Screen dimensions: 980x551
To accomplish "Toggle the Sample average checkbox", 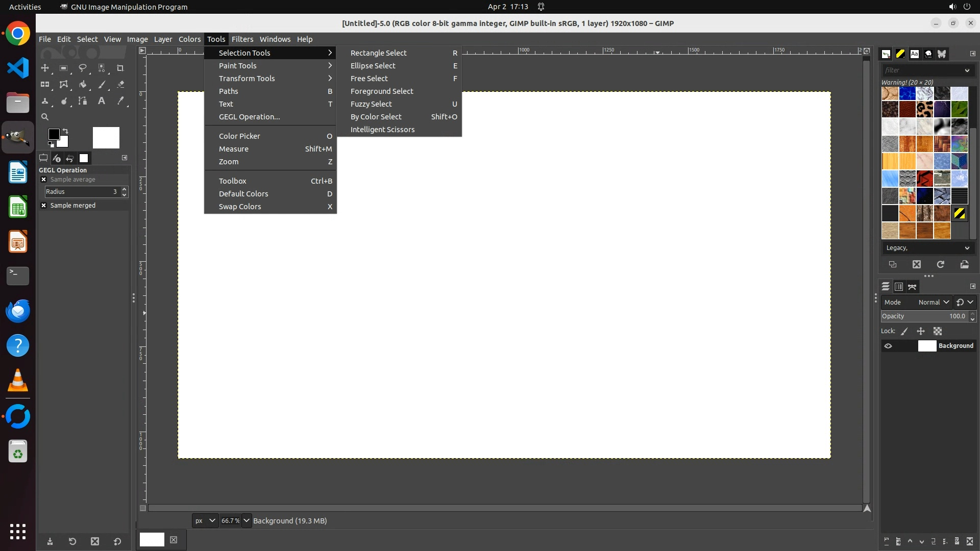I will [44, 180].
